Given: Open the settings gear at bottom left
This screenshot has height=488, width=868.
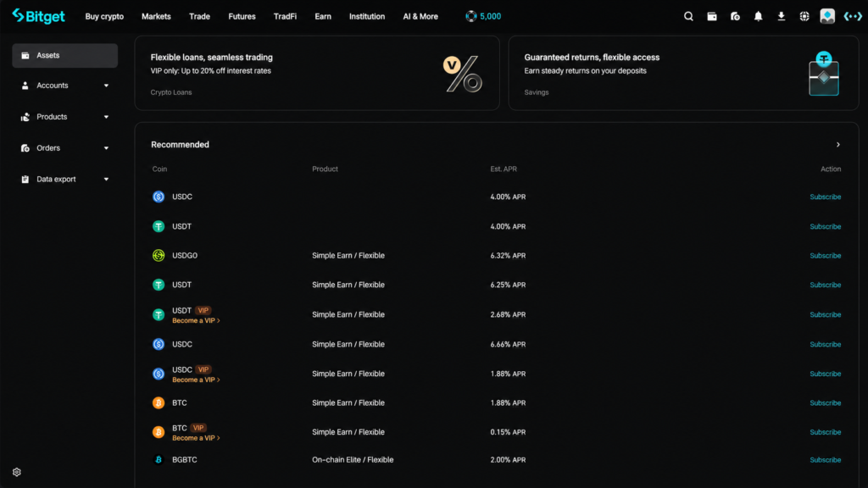Looking at the screenshot, I should tap(17, 472).
